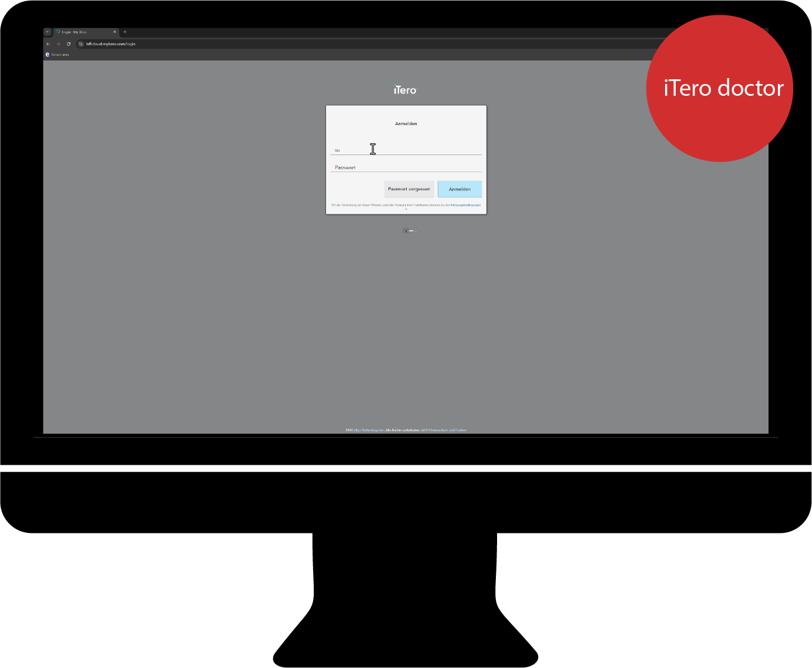Close the Login - My iTero tab

[115, 32]
